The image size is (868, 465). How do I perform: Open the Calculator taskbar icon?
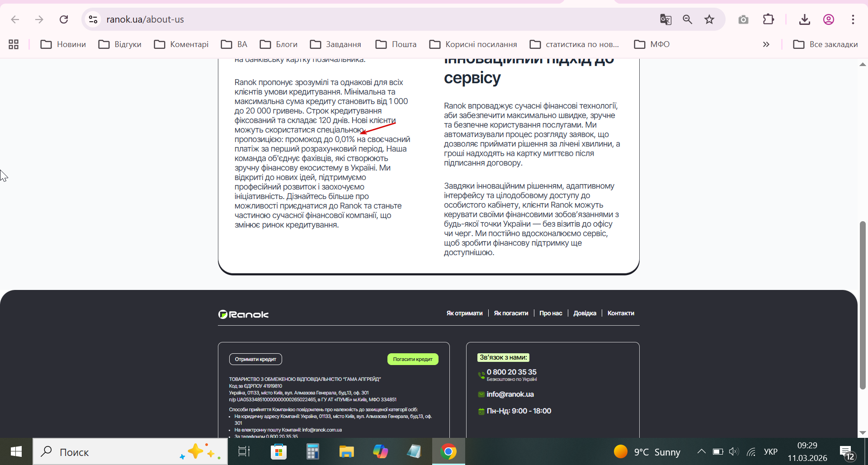(x=312, y=451)
